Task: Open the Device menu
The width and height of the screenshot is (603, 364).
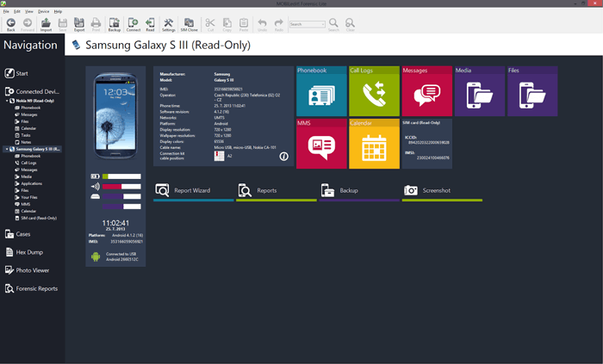Action: tap(44, 11)
